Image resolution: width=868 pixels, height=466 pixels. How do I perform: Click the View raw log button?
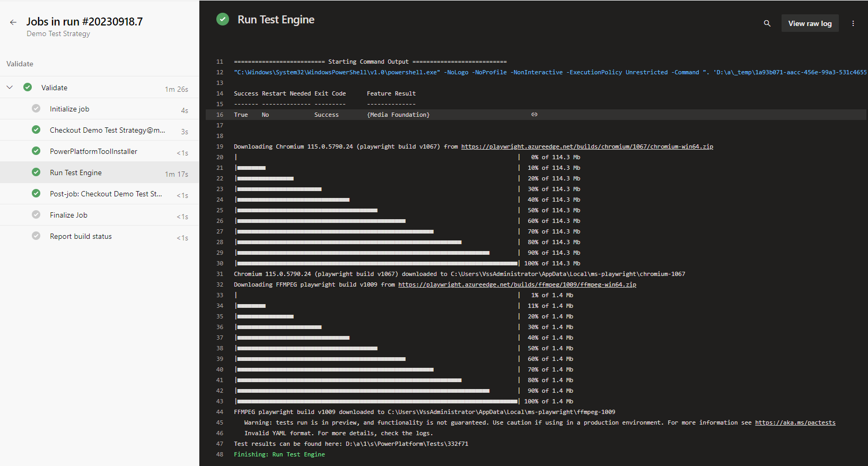click(810, 23)
